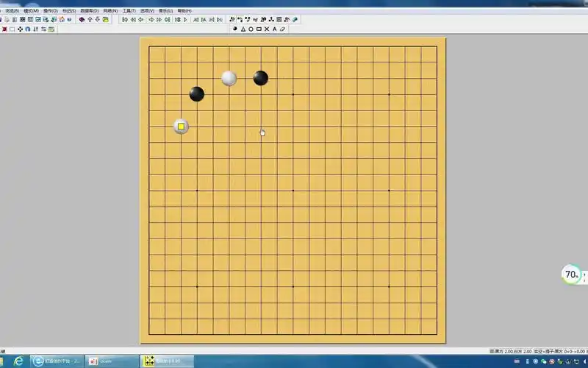
Task: Click the purple book toolbar icon
Action: click(82, 20)
